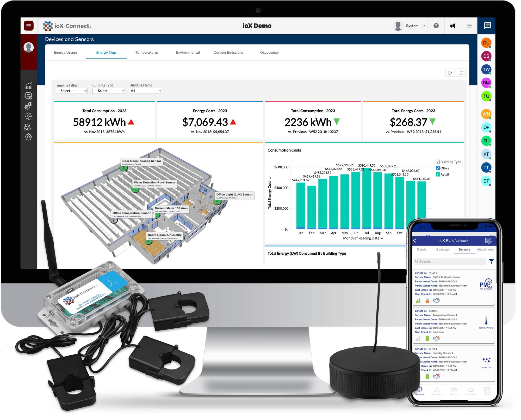The height and width of the screenshot is (420, 521).
Task: Click the ioX-Connect logo
Action: tap(67, 26)
